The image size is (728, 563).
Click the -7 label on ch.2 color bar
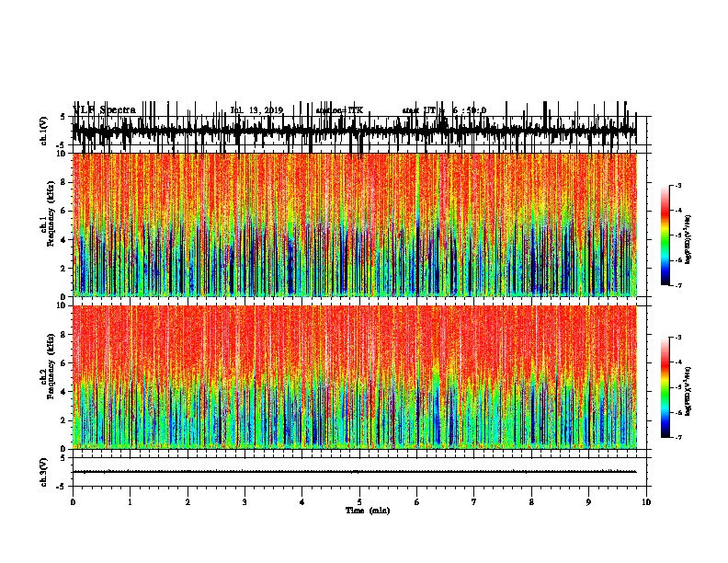[677, 437]
